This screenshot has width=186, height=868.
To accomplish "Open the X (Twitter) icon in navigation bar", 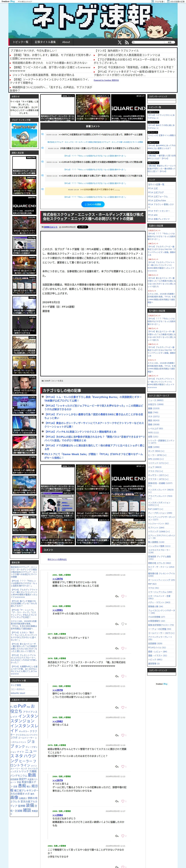I will click(120, 42).
